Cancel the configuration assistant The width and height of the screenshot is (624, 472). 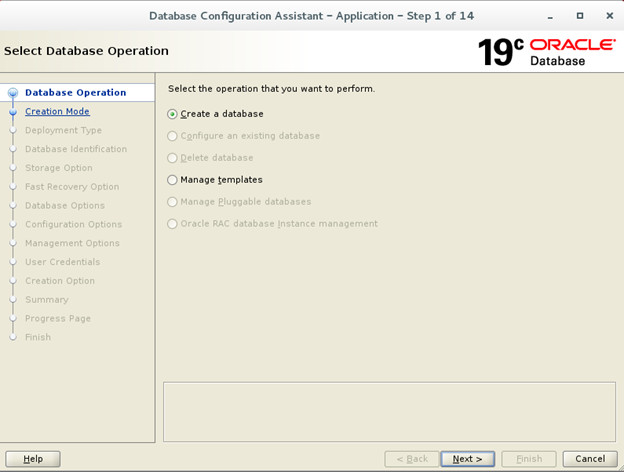(590, 459)
